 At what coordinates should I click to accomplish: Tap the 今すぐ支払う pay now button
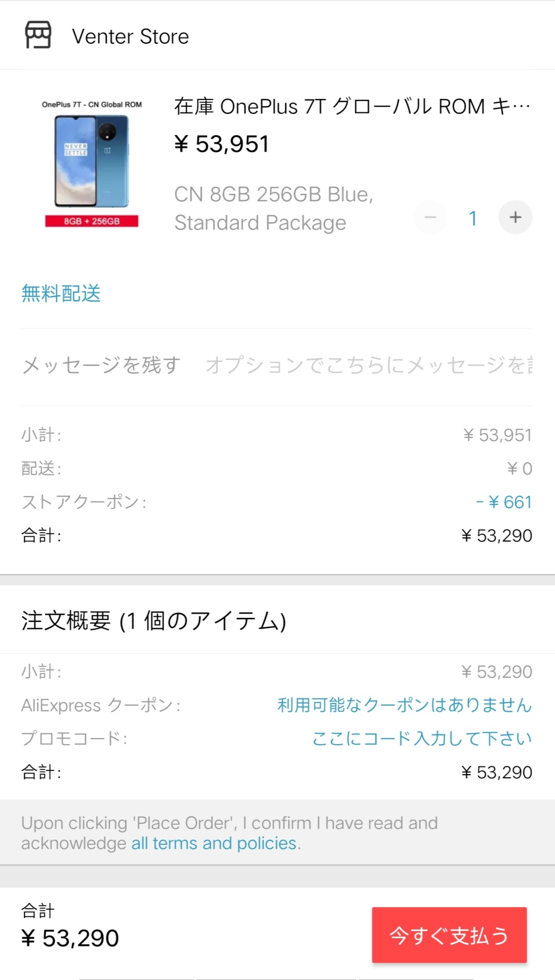449,935
